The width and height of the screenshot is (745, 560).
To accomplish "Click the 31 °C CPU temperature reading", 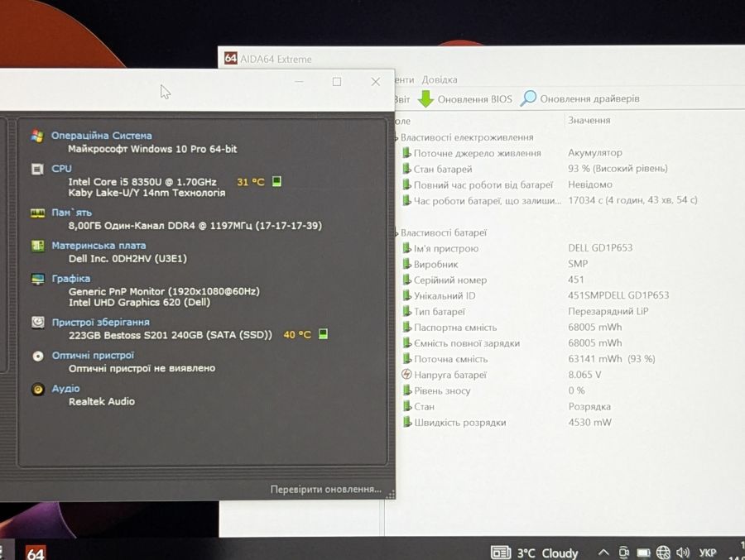I will (x=250, y=181).
